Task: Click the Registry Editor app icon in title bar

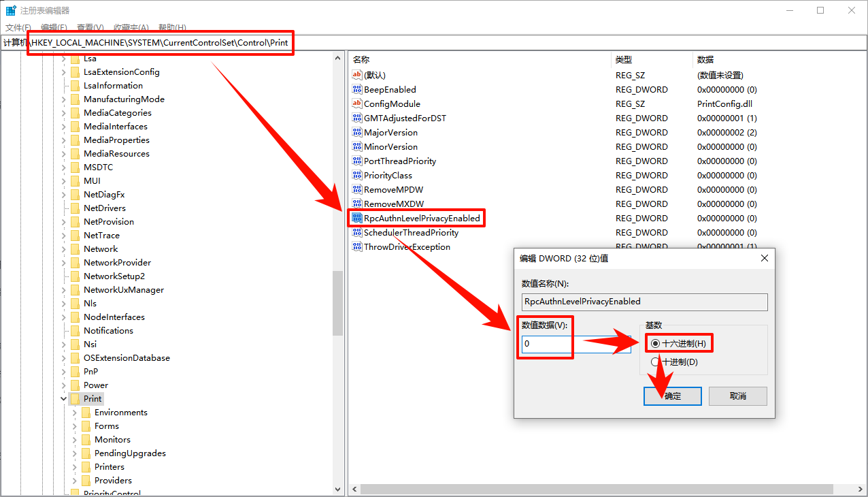Action: click(x=11, y=10)
